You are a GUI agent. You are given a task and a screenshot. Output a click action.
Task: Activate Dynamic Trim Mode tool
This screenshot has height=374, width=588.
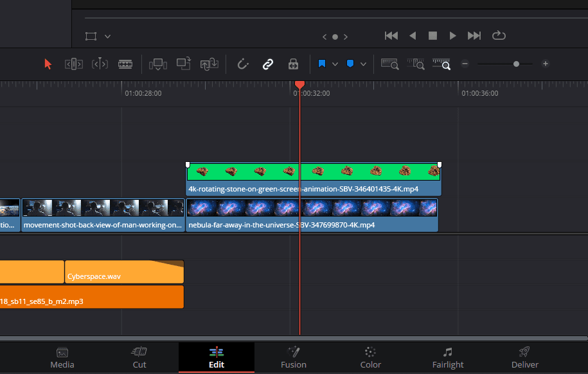(x=100, y=64)
